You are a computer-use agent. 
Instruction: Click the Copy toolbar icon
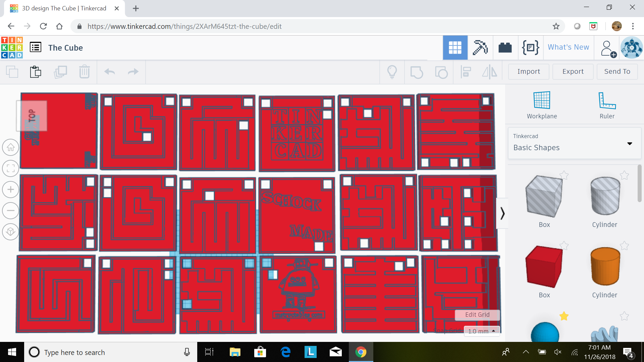coord(12,72)
